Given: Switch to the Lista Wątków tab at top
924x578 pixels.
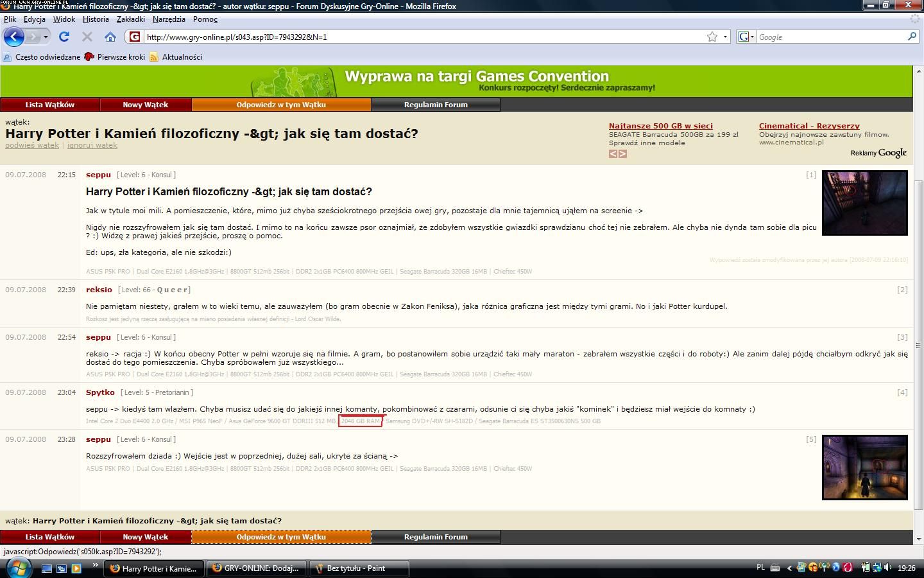Looking at the screenshot, I should (x=49, y=105).
